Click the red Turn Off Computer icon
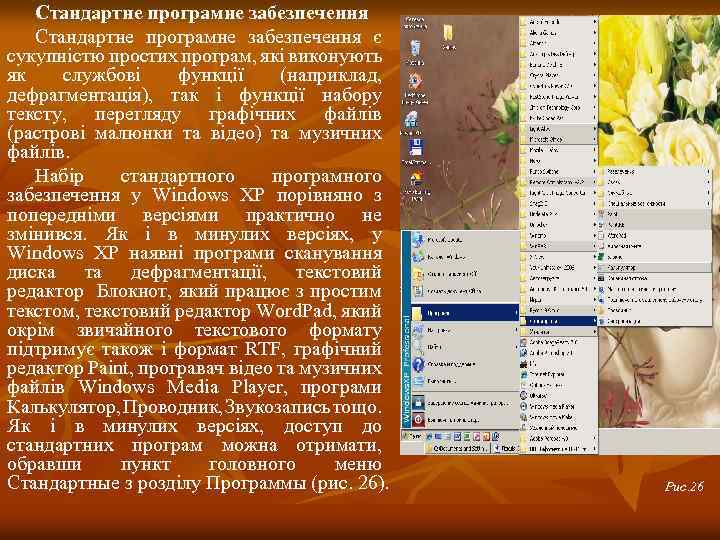720x540 pixels. click(418, 420)
